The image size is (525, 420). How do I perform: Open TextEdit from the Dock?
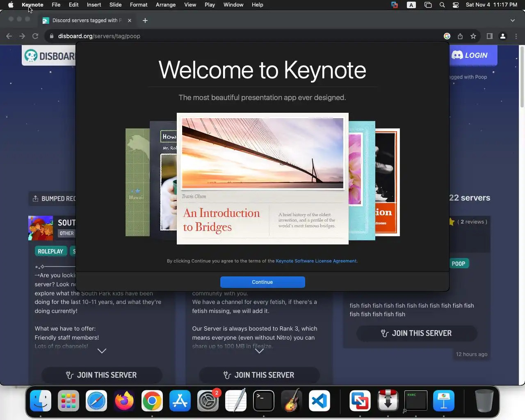click(x=236, y=401)
